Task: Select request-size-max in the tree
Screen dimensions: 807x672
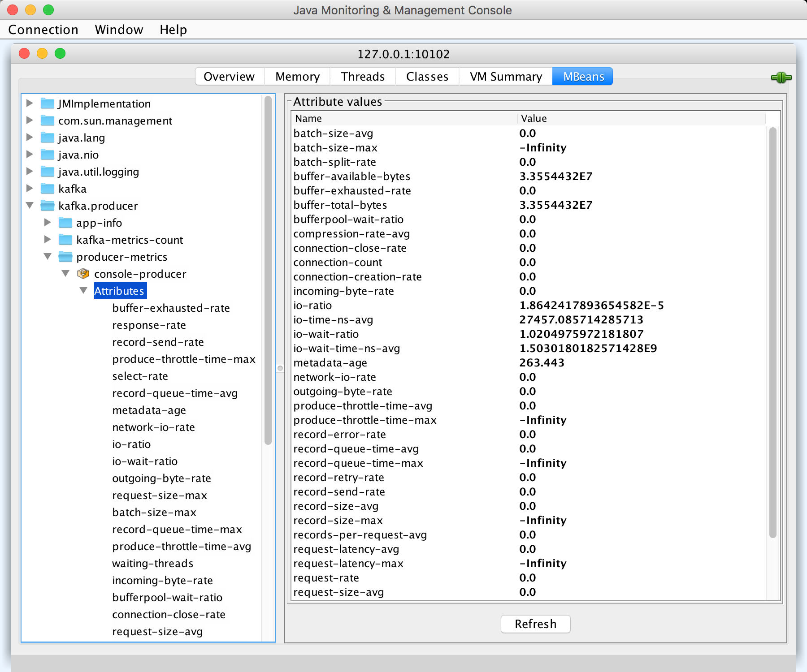Action: click(x=160, y=495)
